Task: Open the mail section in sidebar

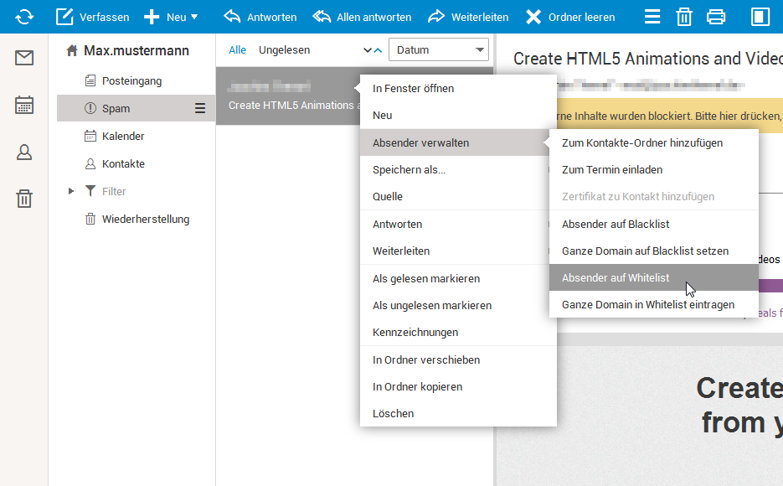Action: click(24, 58)
